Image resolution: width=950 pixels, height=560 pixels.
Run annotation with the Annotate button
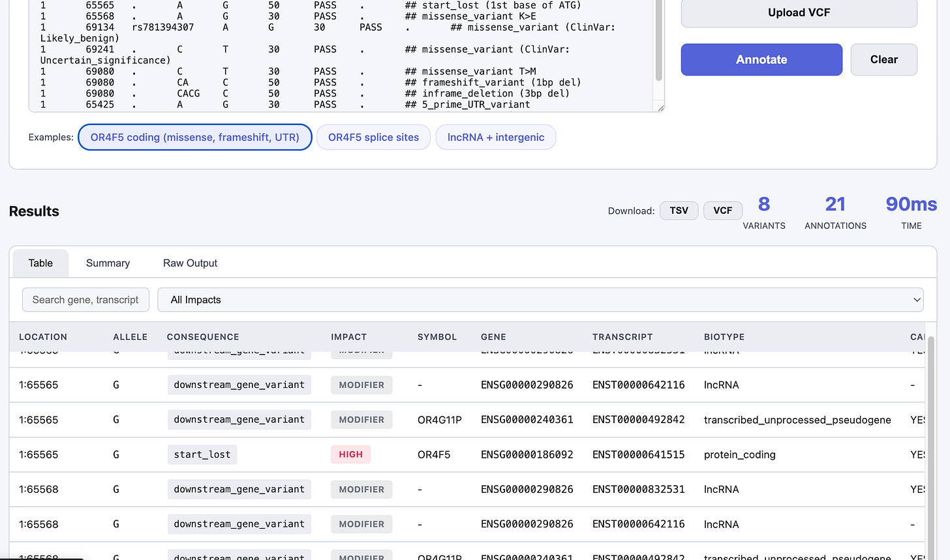pyautogui.click(x=761, y=59)
